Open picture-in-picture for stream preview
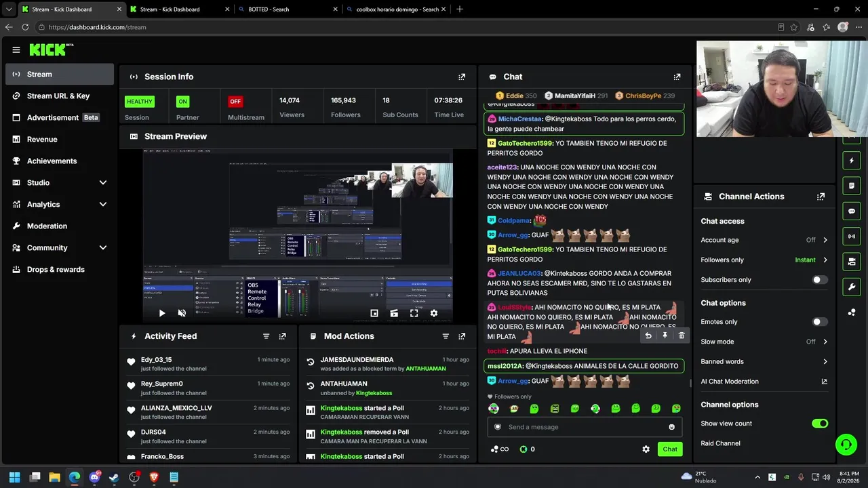Viewport: 868px width, 488px height. click(374, 313)
